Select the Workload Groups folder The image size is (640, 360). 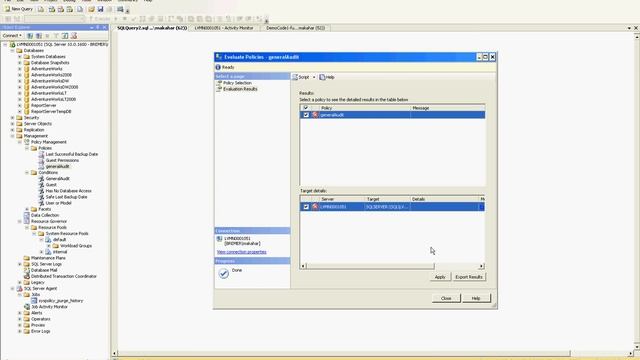click(x=76, y=246)
